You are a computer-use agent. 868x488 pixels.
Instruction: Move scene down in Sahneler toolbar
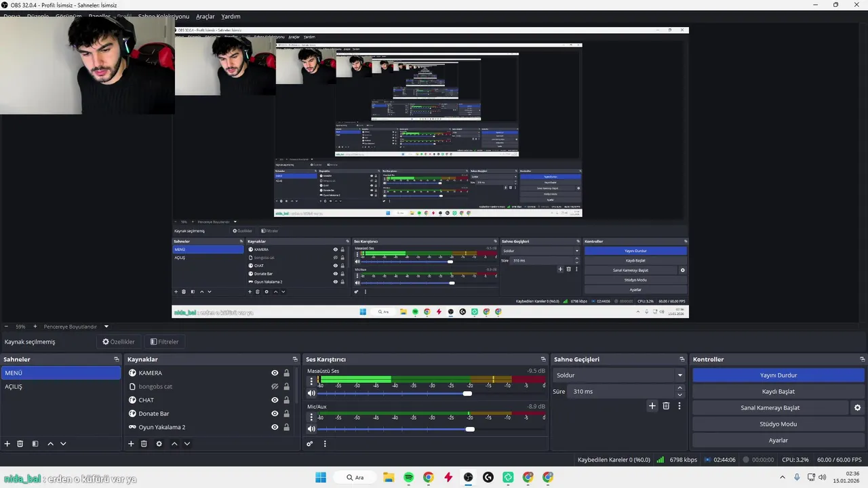63,444
